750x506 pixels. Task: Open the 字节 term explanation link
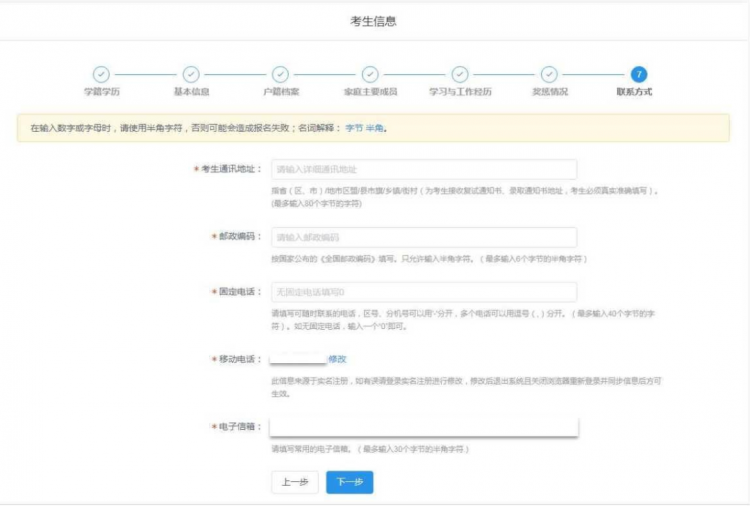click(354, 128)
